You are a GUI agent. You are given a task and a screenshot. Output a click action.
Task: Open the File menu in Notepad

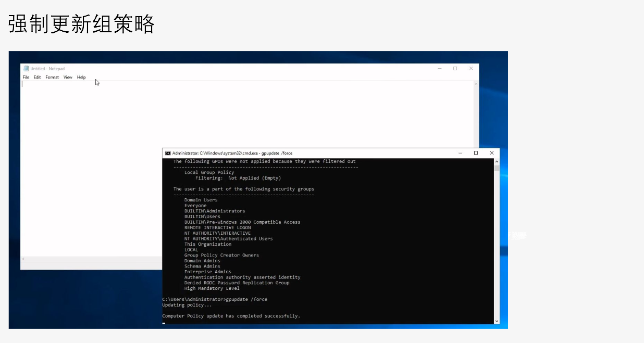pos(26,78)
